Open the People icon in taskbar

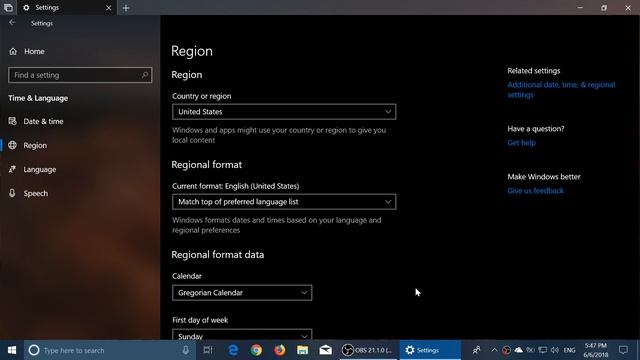point(476,350)
